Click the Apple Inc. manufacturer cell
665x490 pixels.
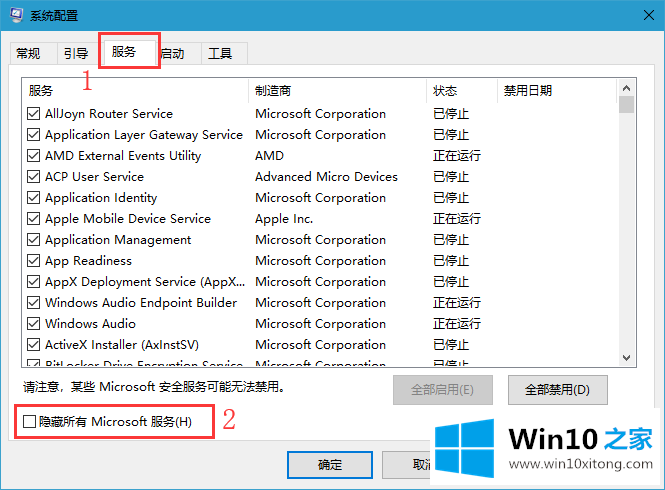pos(284,218)
